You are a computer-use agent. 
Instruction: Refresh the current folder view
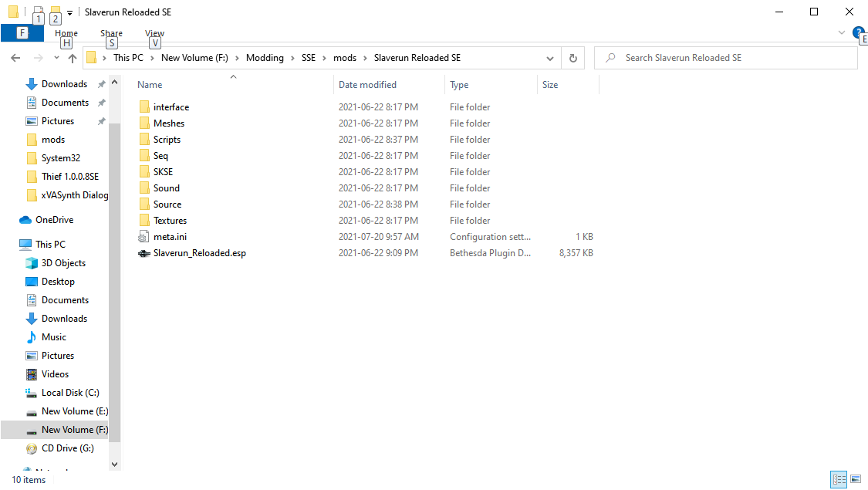[x=573, y=58]
